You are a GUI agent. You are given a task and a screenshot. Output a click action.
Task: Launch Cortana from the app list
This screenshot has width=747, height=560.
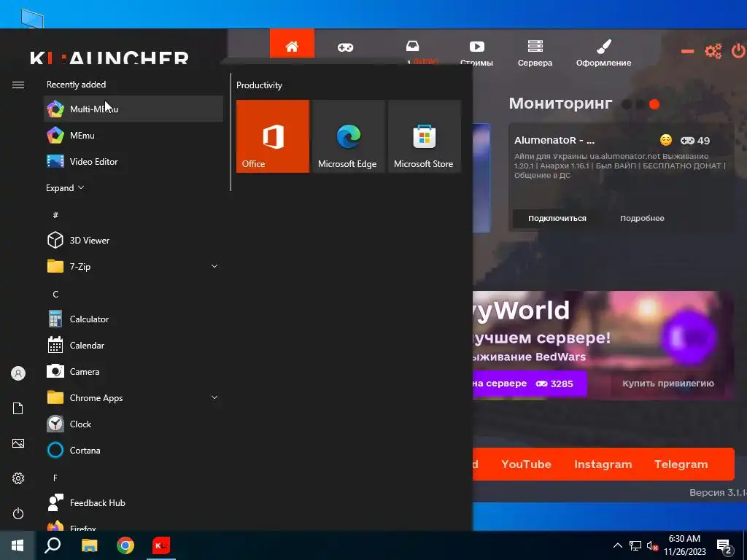click(x=133, y=450)
